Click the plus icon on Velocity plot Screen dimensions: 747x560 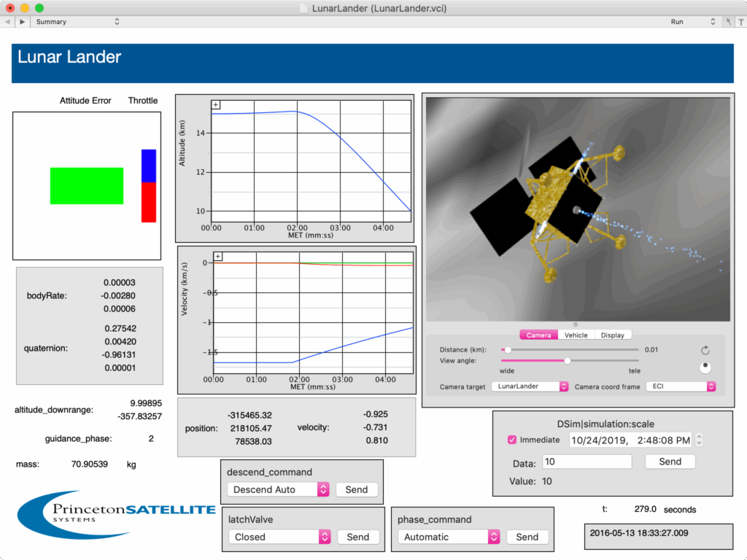pyautogui.click(x=217, y=257)
